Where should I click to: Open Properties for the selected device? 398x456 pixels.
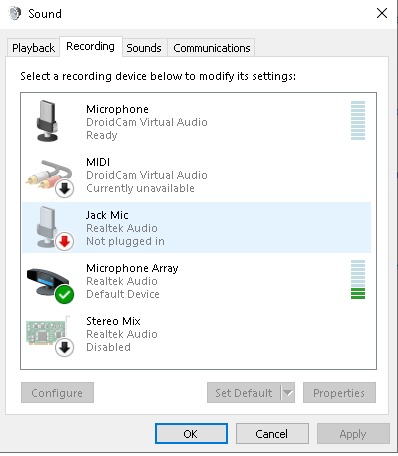click(339, 393)
